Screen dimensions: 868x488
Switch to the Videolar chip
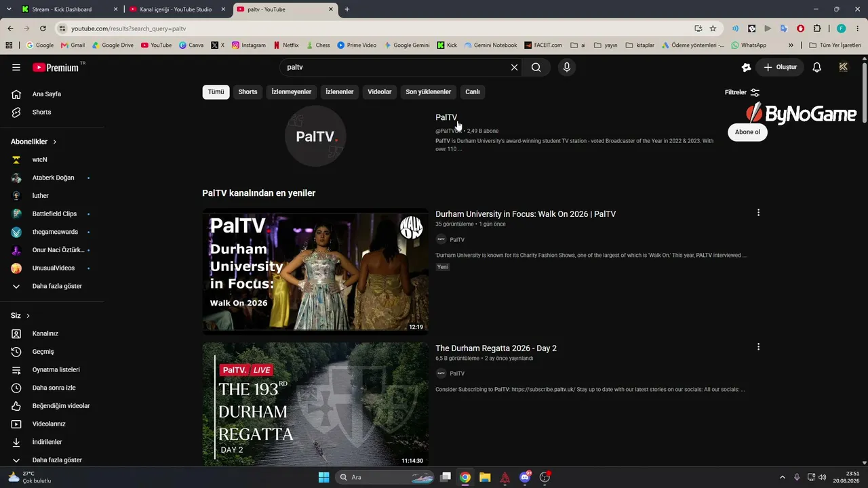380,92
